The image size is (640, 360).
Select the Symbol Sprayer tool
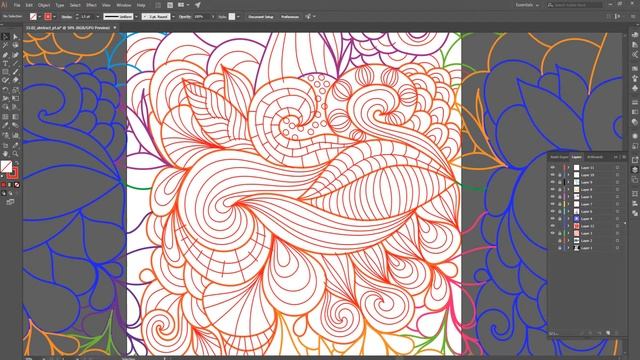(x=5, y=135)
